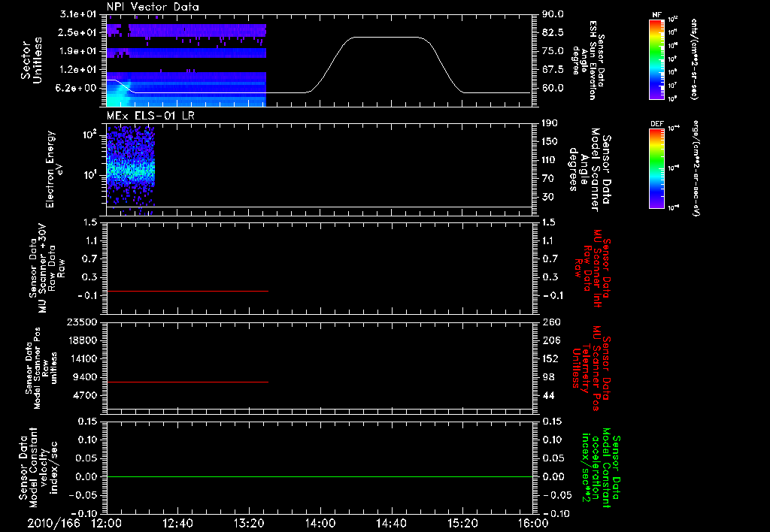Click the "NF" label above the color bar
The width and height of the screenshot is (770, 532).
(656, 15)
